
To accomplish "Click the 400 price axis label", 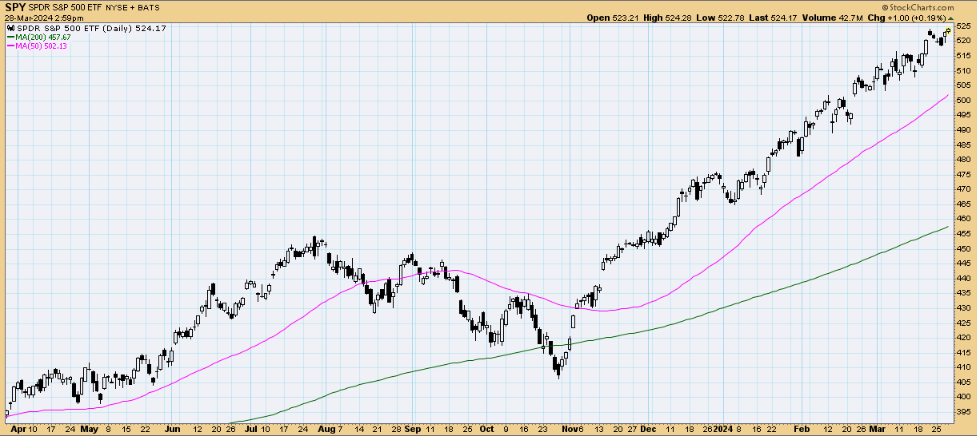I will click(x=962, y=397).
